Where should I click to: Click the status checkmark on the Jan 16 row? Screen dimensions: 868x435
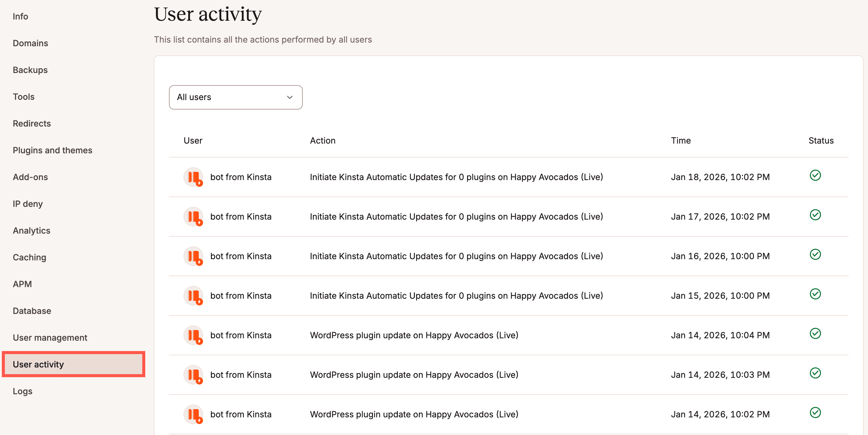coord(815,255)
